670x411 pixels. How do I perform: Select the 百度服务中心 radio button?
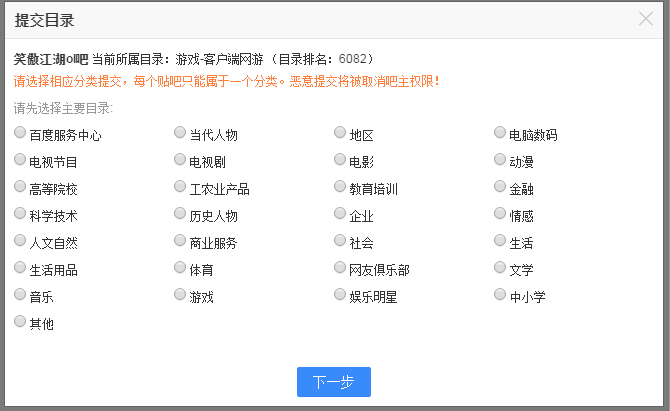click(x=20, y=132)
